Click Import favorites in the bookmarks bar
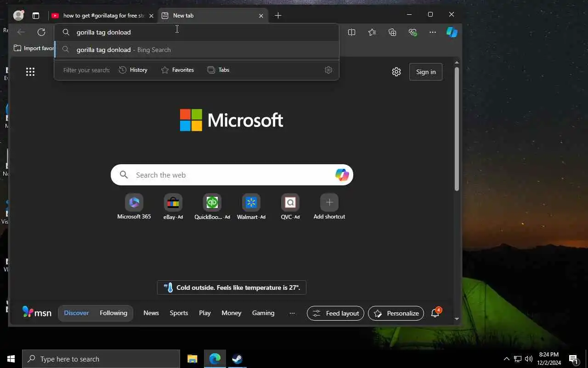The height and width of the screenshot is (368, 588). tap(34, 48)
